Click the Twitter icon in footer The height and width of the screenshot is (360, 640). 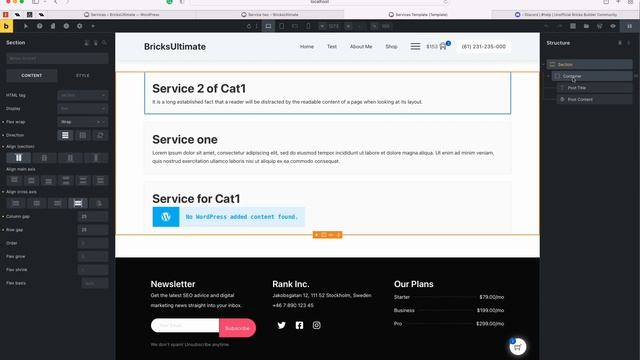tap(282, 325)
